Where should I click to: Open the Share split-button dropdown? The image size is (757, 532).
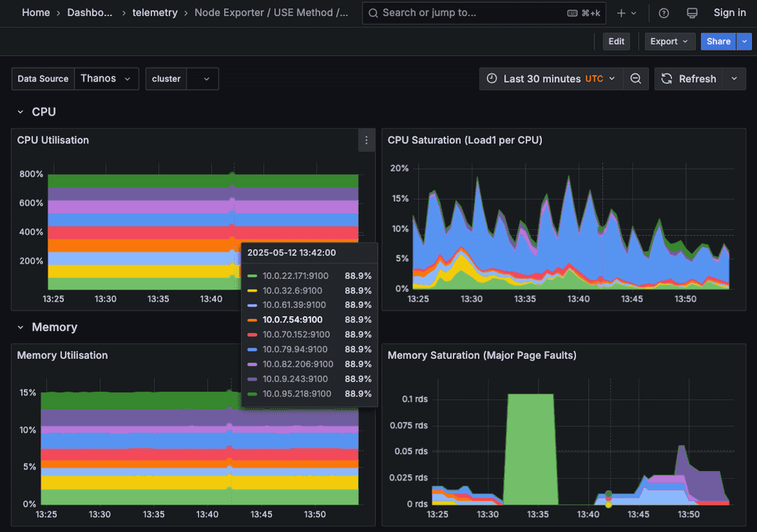pyautogui.click(x=744, y=41)
